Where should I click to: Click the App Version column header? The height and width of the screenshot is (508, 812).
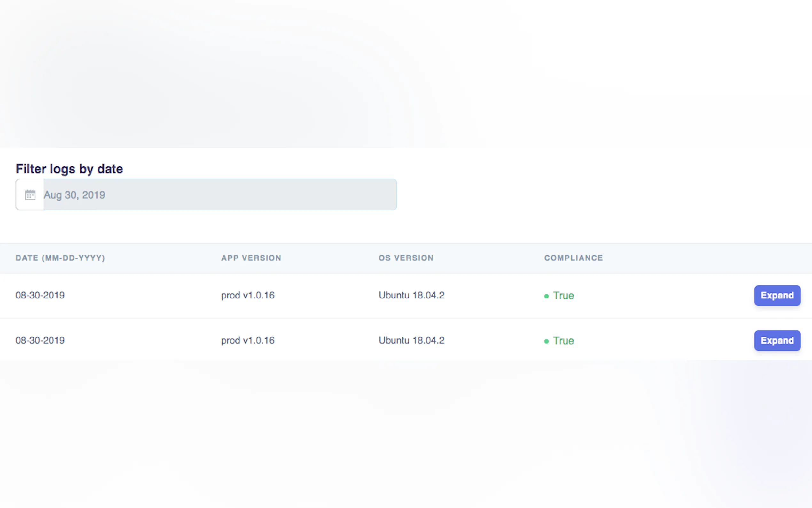pos(251,258)
